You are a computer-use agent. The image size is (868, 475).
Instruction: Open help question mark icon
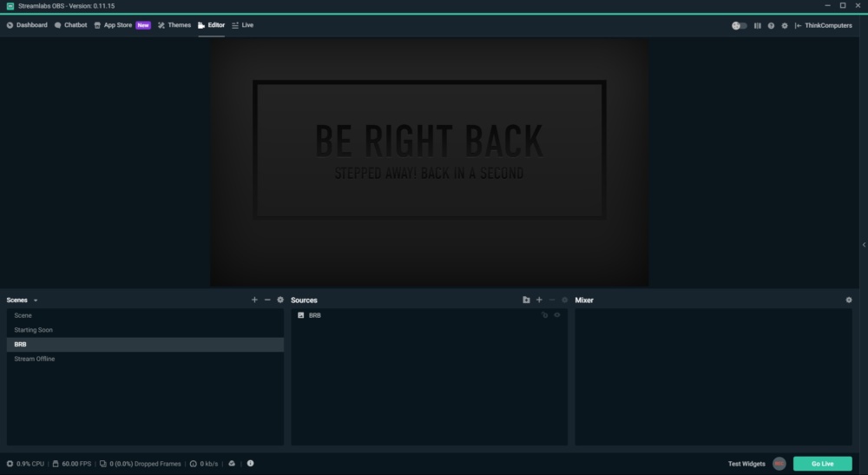click(771, 25)
